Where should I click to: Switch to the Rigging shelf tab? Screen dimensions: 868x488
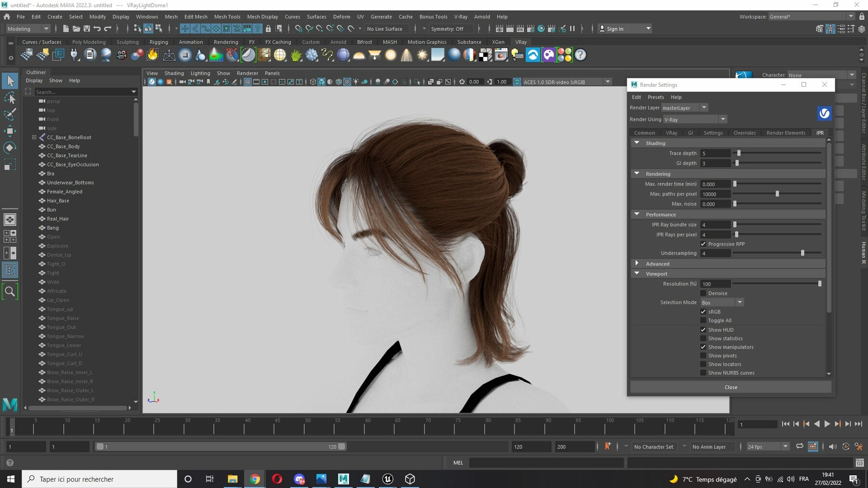[159, 42]
